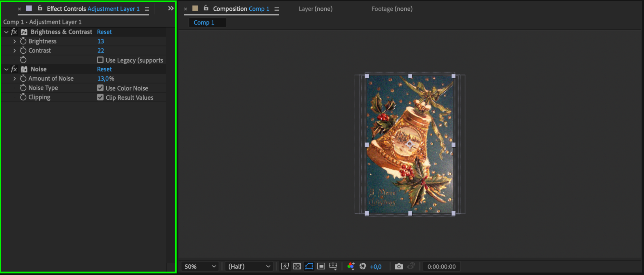Reset the Noise effect
This screenshot has width=644, height=275.
104,69
